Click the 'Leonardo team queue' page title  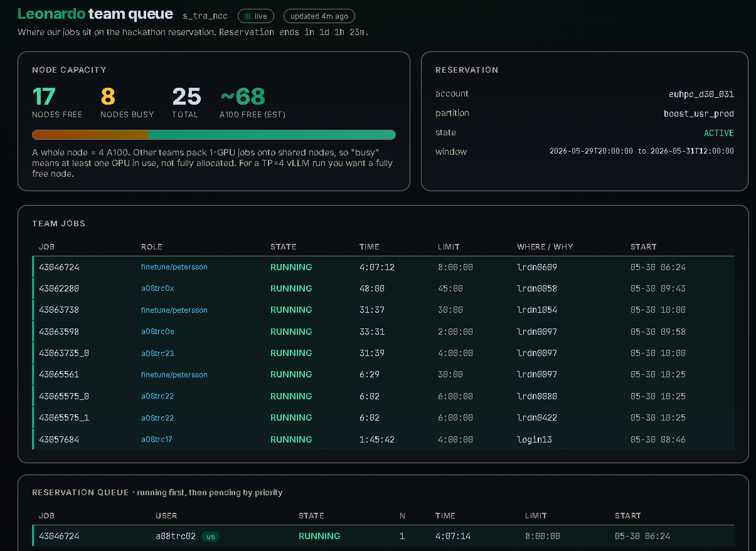(95, 14)
